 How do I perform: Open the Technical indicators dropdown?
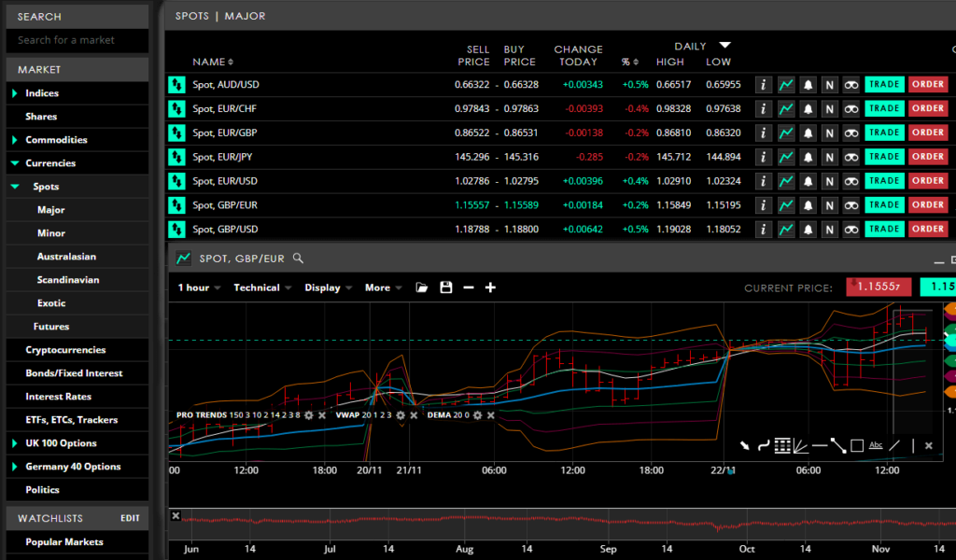click(x=262, y=287)
